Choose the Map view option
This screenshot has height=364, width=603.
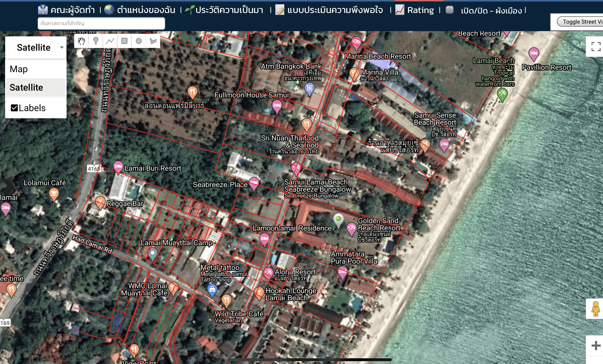pyautogui.click(x=36, y=69)
